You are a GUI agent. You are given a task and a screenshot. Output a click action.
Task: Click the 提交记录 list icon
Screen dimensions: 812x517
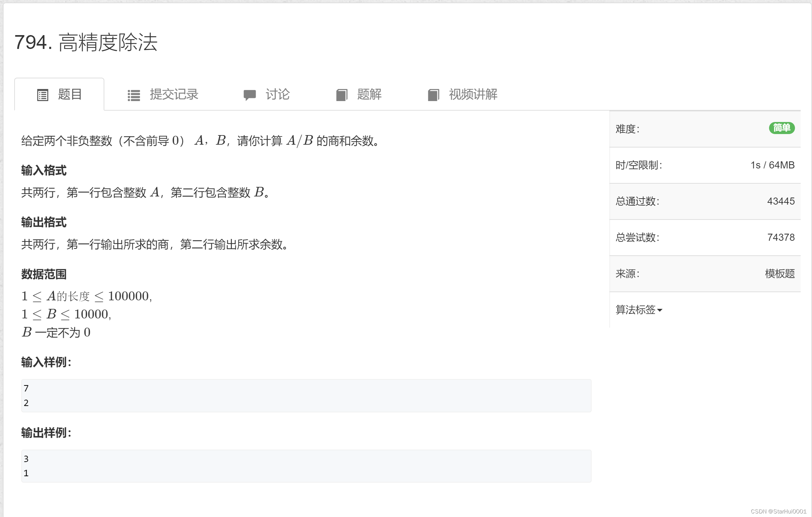(134, 95)
